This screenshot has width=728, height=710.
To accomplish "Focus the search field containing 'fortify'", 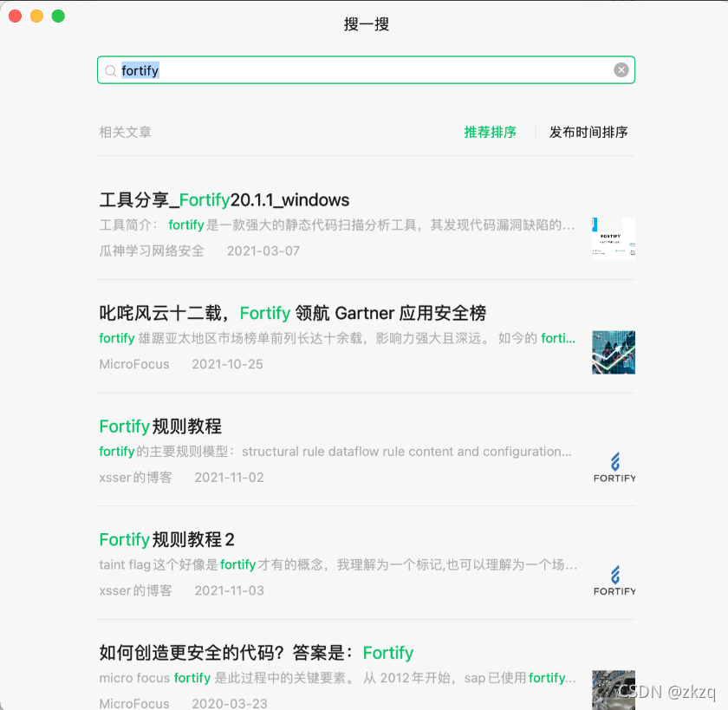I will pyautogui.click(x=366, y=70).
